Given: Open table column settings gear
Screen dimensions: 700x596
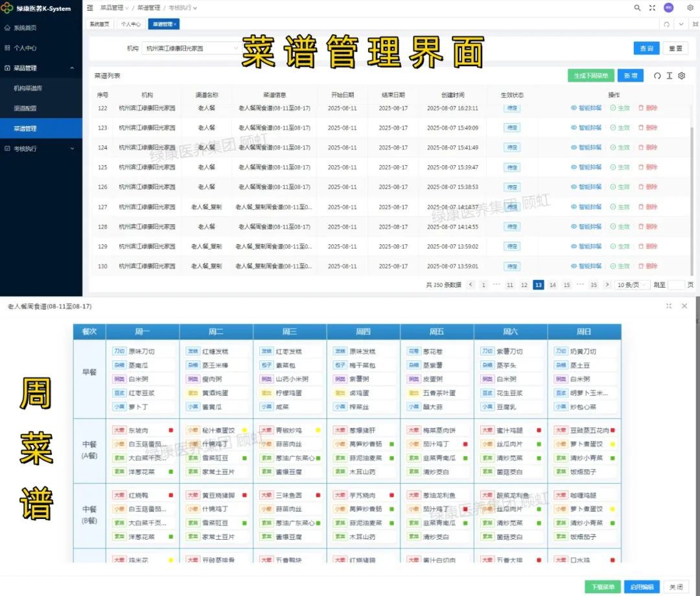Looking at the screenshot, I should [x=682, y=76].
